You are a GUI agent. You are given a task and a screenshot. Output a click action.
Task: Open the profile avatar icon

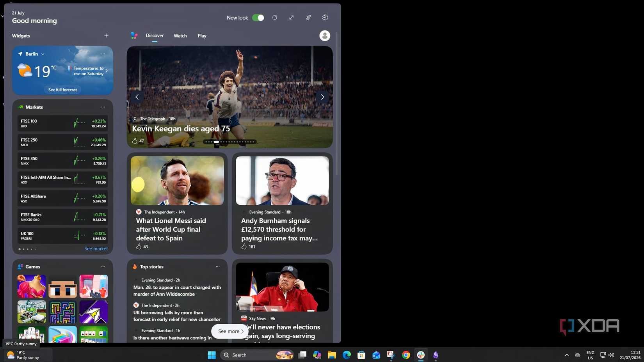tap(325, 35)
